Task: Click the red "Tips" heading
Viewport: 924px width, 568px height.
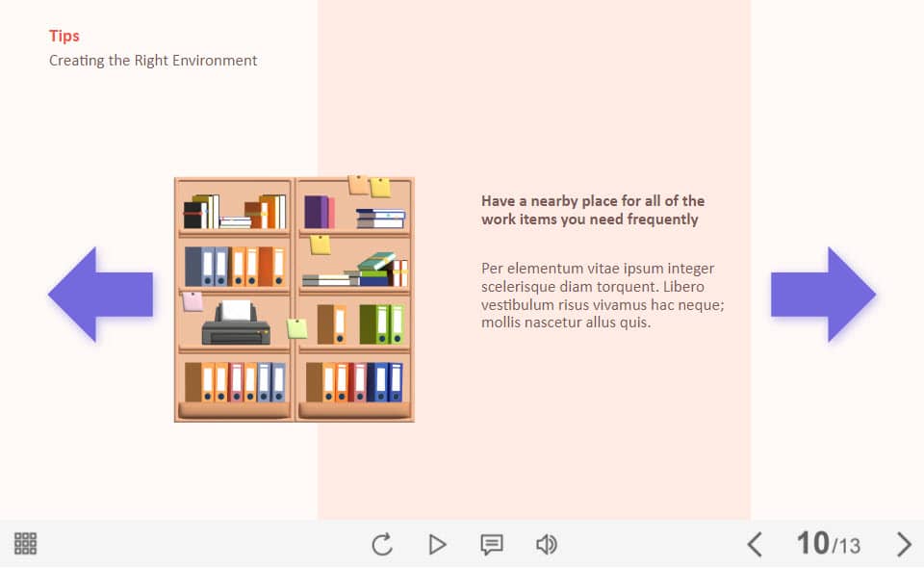Action: point(64,36)
